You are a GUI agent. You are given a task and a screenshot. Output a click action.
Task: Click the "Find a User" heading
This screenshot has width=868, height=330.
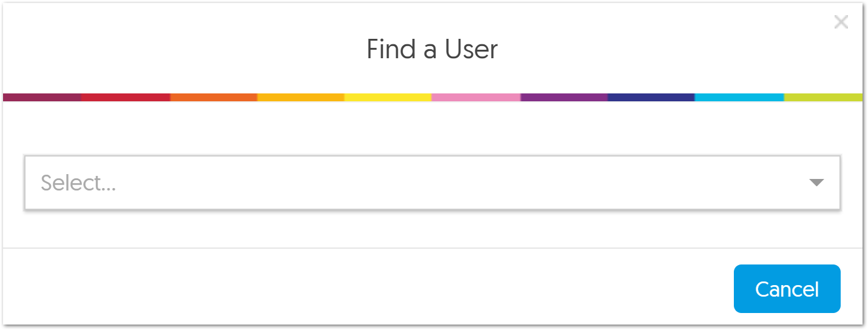tap(432, 49)
